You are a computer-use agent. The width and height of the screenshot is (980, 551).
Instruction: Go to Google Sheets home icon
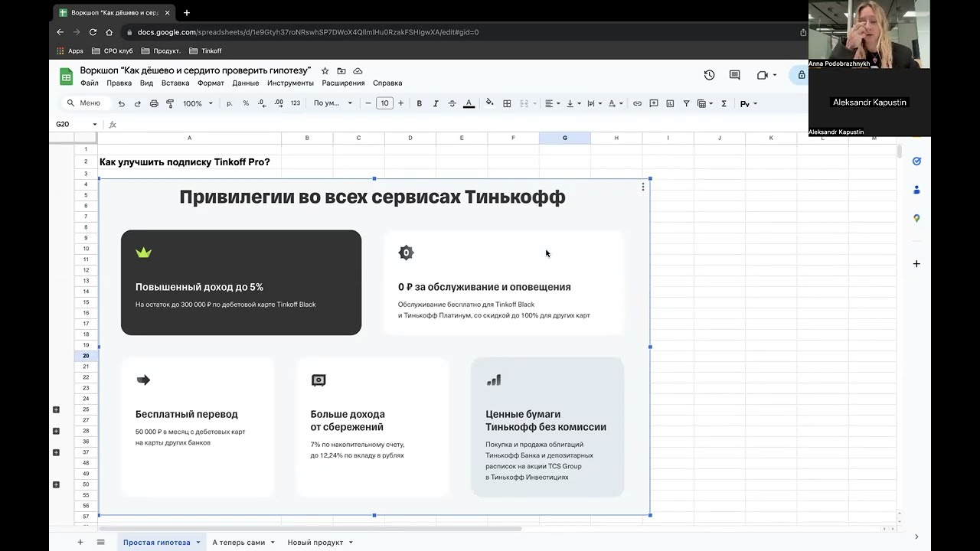pos(67,76)
